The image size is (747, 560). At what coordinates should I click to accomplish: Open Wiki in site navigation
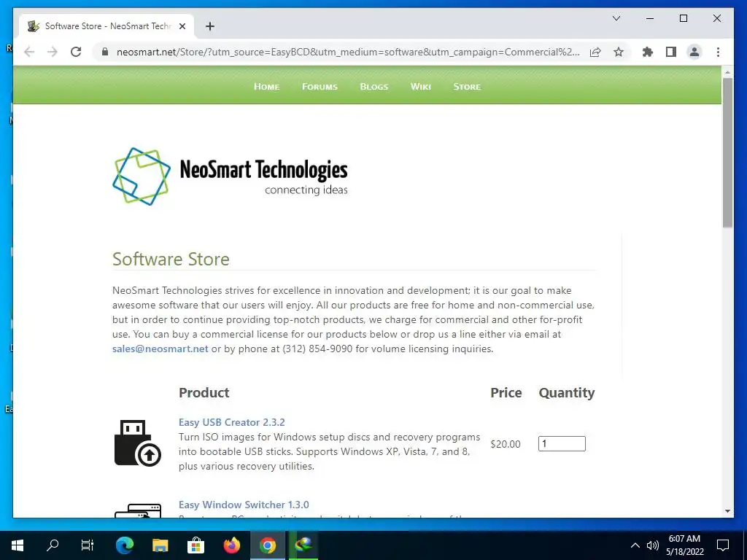click(x=421, y=87)
